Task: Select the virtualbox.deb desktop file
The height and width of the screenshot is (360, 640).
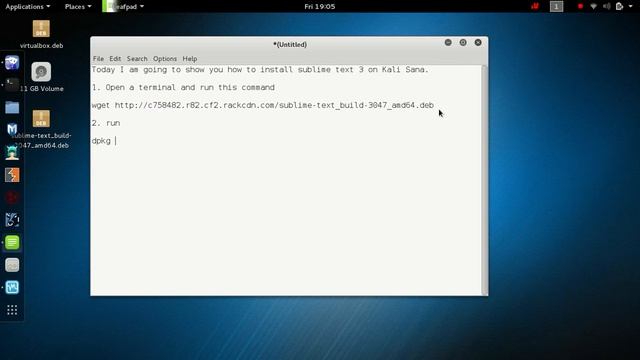Action: pyautogui.click(x=41, y=34)
